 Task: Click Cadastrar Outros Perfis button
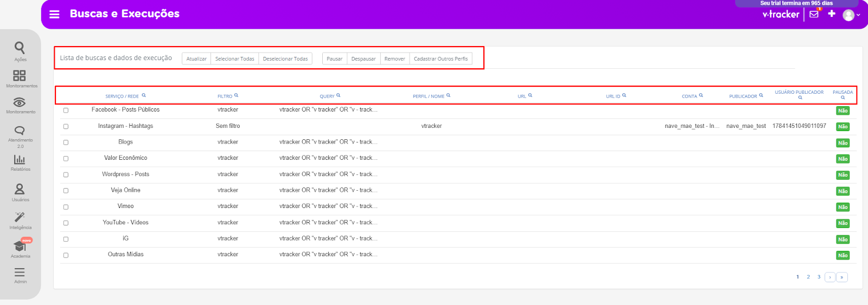click(x=441, y=59)
